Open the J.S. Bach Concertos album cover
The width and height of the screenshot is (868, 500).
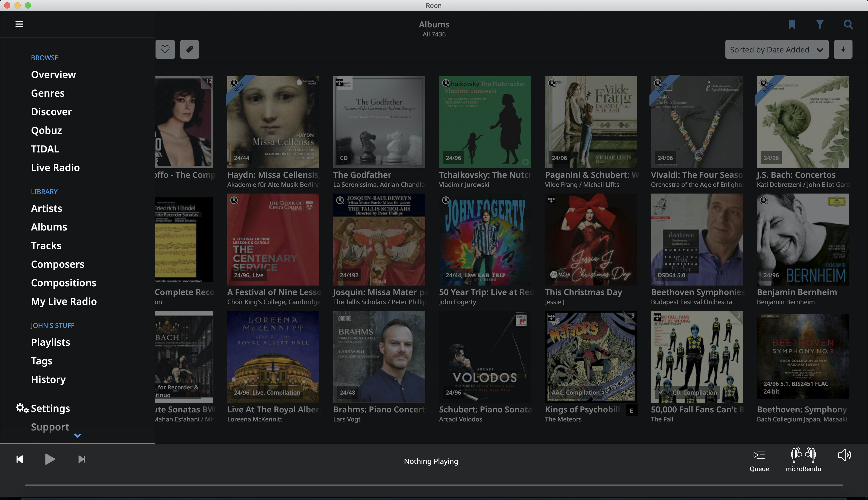(x=803, y=122)
